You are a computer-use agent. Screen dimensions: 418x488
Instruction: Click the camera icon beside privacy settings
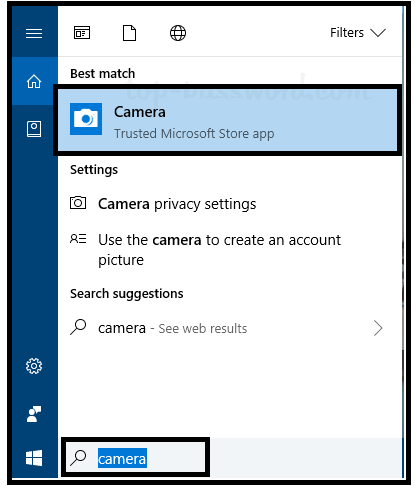(x=78, y=203)
